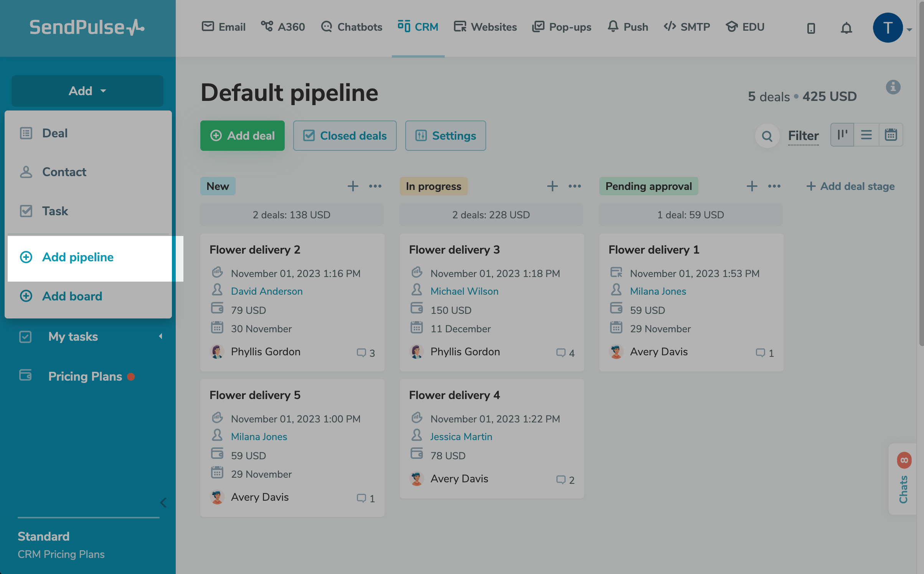
Task: Open Pending approval stage options menu
Action: click(774, 186)
